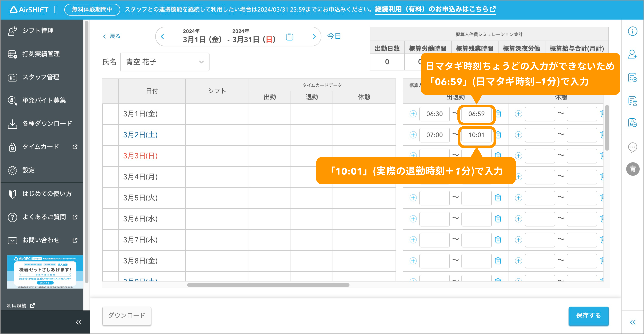Click the 3月6日 出勤 start time field

coord(434,219)
